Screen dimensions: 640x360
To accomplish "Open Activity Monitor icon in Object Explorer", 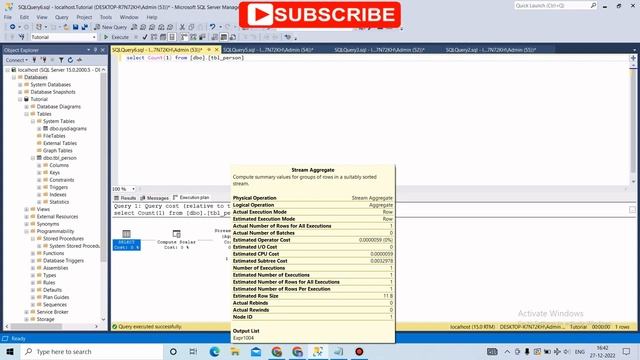I will pos(79,60).
